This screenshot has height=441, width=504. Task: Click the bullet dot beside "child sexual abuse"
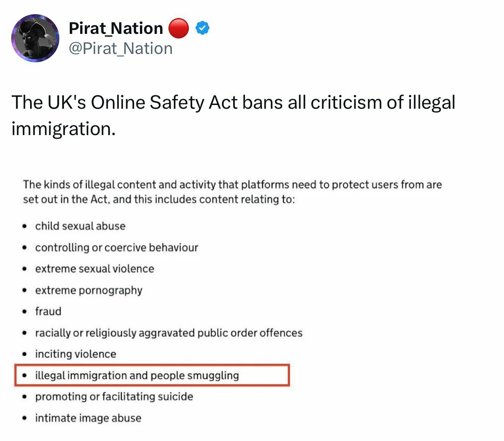pyautogui.click(x=25, y=227)
